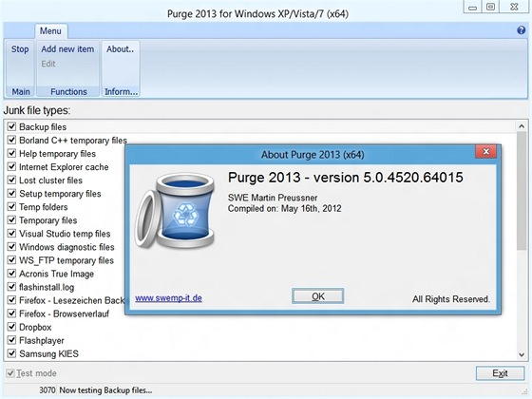Uncheck Temp folders

pos(11,207)
